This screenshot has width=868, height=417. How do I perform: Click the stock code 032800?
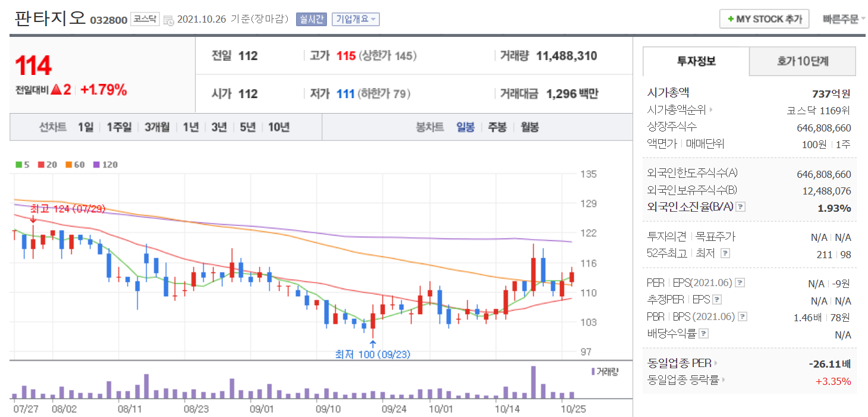pos(109,20)
